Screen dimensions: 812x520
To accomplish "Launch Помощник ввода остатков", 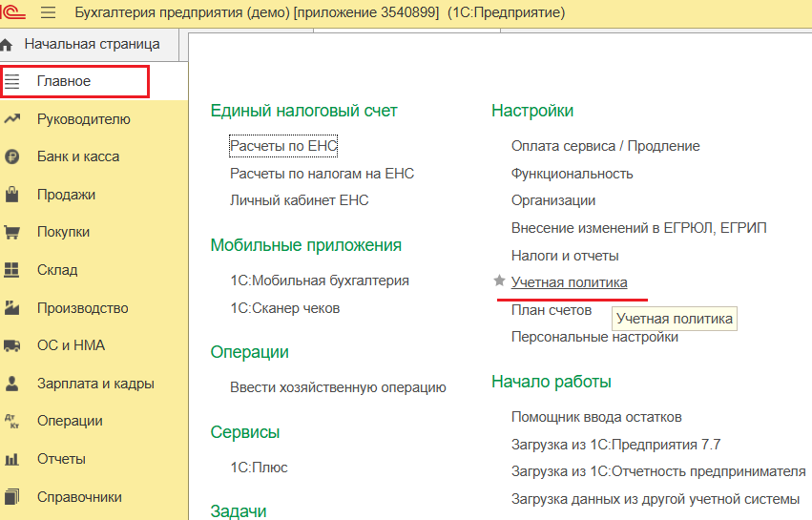I will 596,418.
